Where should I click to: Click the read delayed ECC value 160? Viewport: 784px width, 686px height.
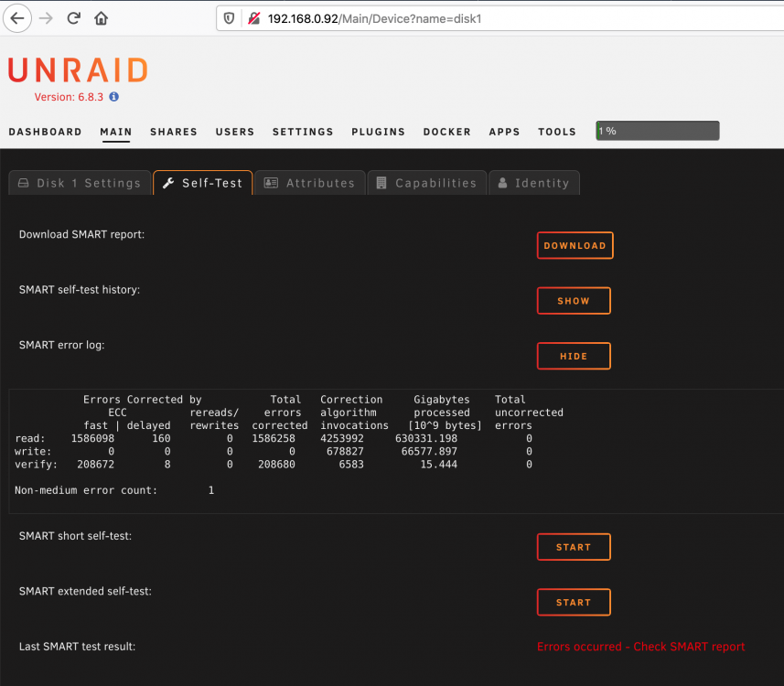pos(161,438)
